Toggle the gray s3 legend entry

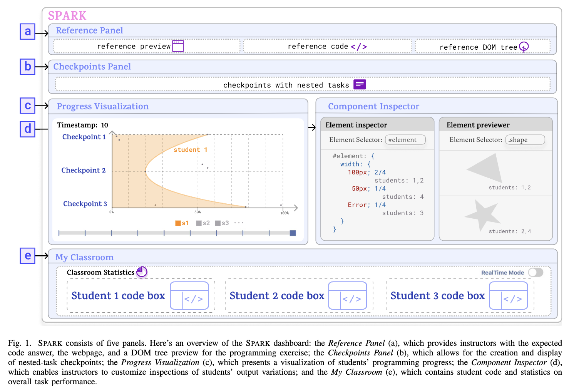tap(222, 223)
